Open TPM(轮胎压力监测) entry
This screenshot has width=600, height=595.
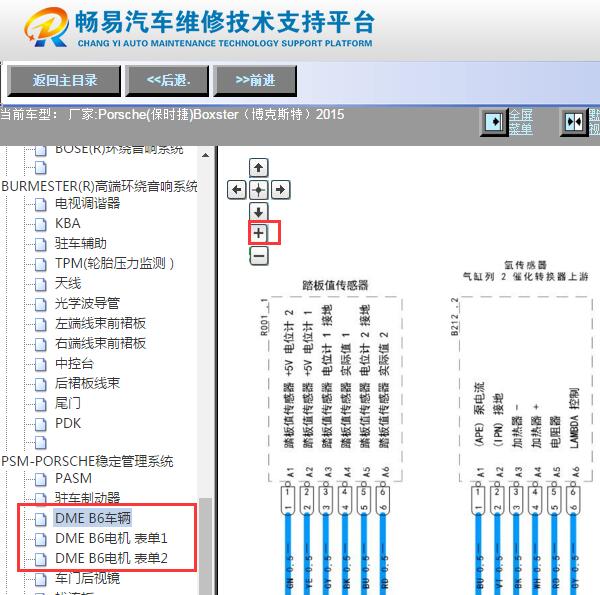click(114, 263)
